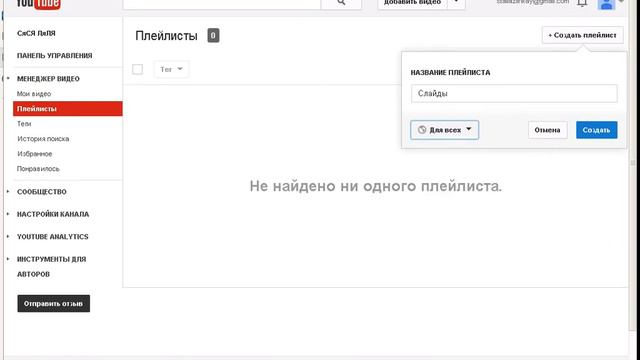
Task: Click the Отмена button
Action: tap(547, 130)
